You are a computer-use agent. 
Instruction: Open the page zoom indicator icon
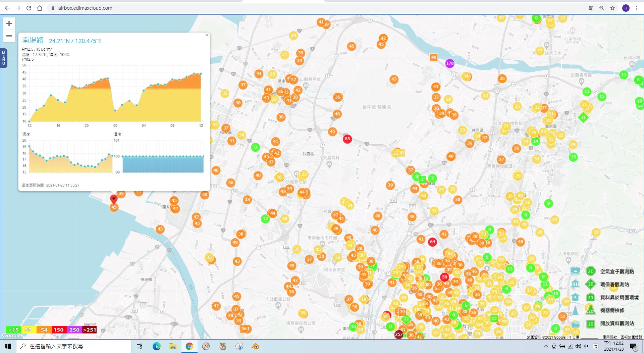[x=602, y=8]
